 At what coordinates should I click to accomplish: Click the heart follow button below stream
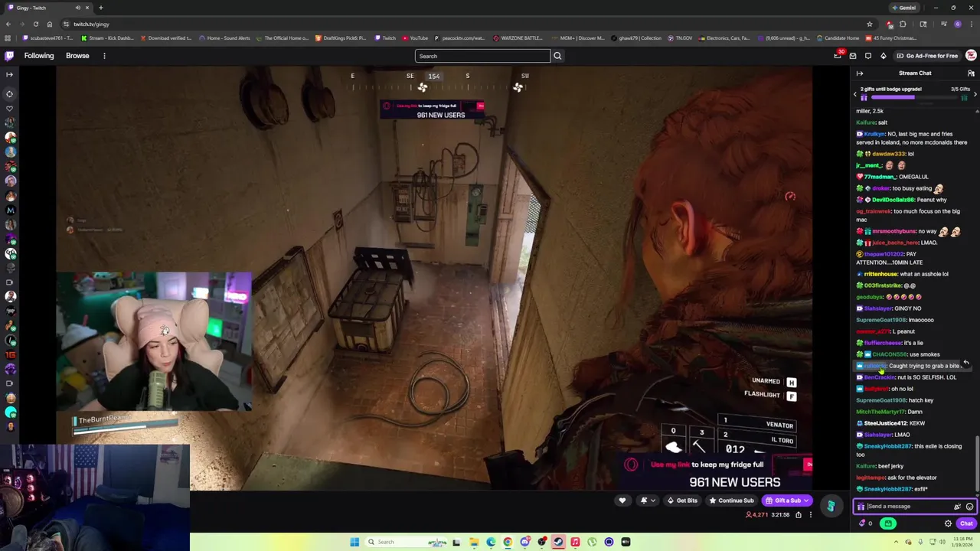(622, 500)
